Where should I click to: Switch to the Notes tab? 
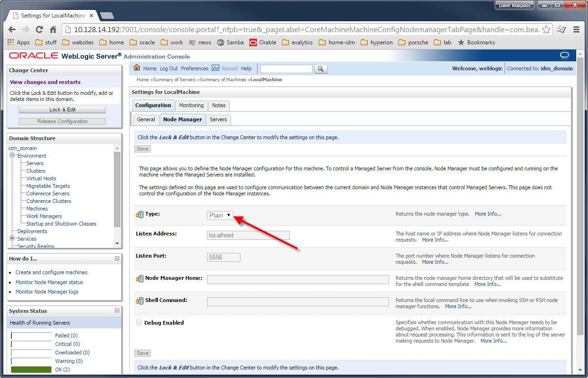click(219, 105)
